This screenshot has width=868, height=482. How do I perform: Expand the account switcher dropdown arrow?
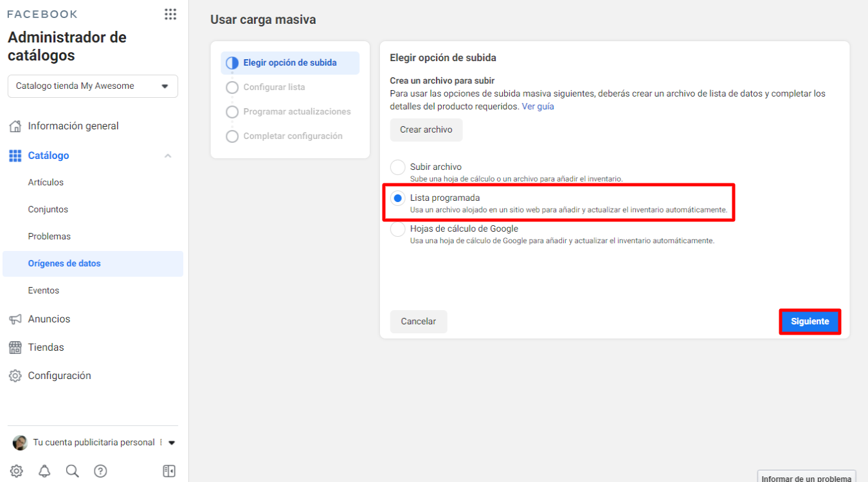point(172,443)
